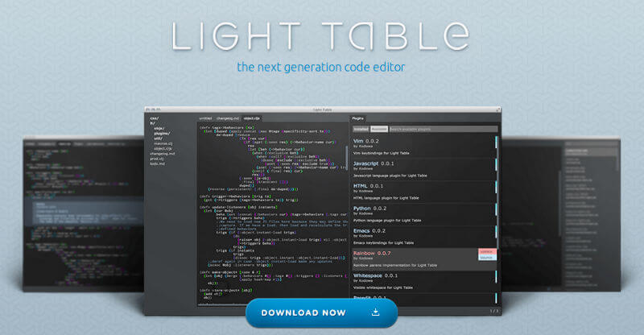Expand the plugins/ folder in the tree
Image resolution: width=644 pixels, height=335 pixels.
[162, 133]
